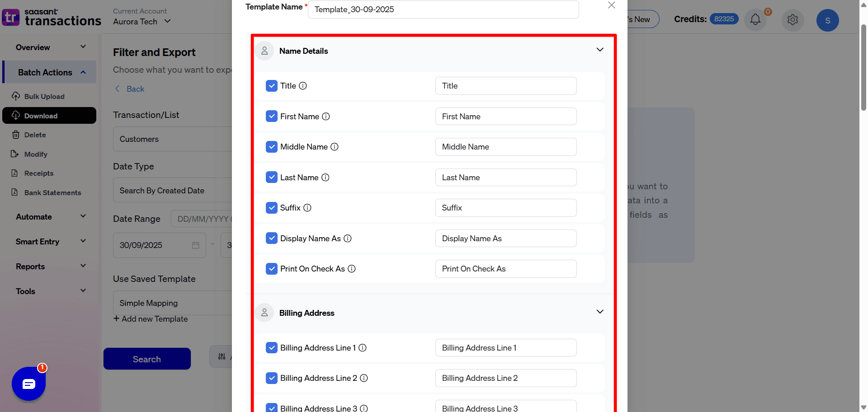This screenshot has width=868, height=412.
Task: Uncheck Billing Address Line 2
Action: pos(272,378)
